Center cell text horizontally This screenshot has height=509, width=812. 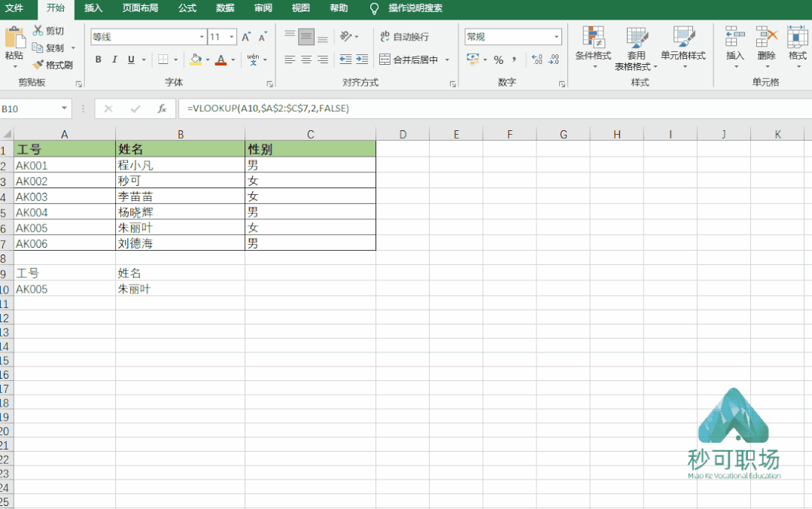tap(306, 59)
